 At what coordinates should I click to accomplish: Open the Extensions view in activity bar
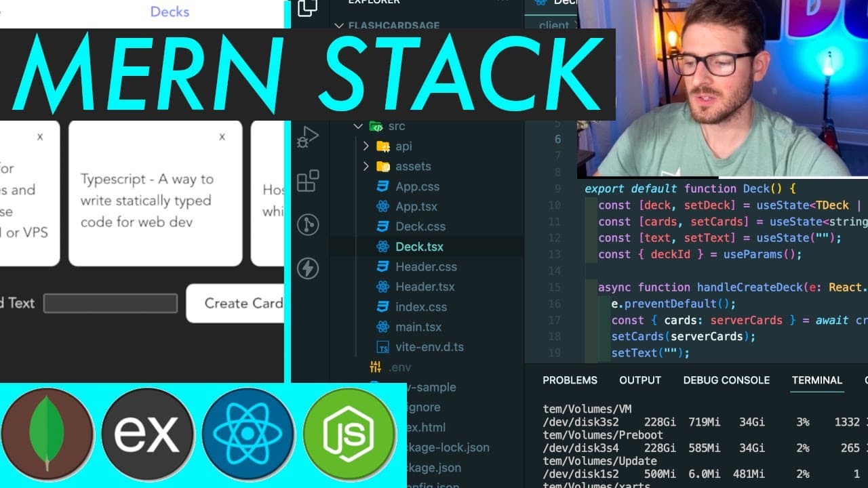click(308, 181)
